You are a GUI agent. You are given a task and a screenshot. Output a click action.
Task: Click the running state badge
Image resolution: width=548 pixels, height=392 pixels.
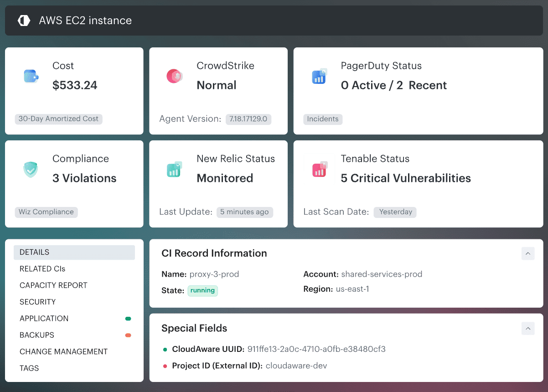click(203, 291)
